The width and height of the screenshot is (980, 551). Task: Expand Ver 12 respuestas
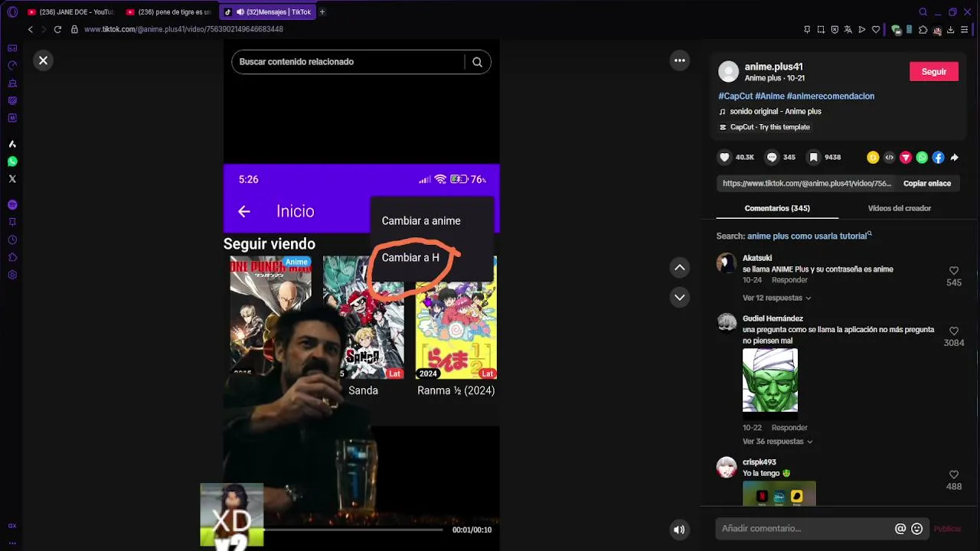776,298
